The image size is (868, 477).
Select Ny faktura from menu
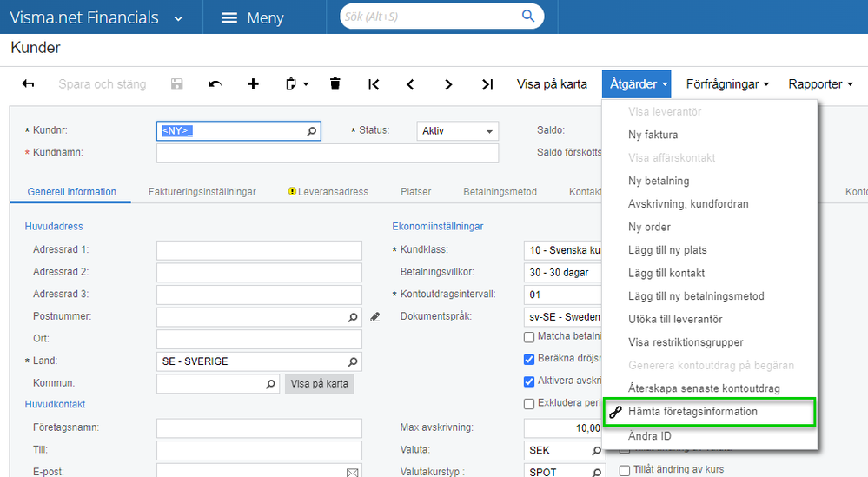point(653,135)
